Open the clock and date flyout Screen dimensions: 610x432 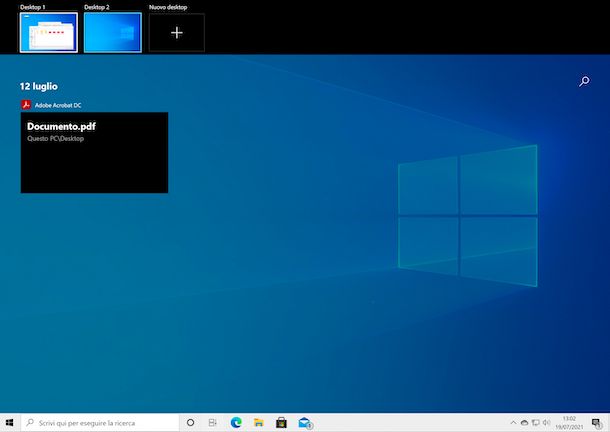tap(569, 423)
